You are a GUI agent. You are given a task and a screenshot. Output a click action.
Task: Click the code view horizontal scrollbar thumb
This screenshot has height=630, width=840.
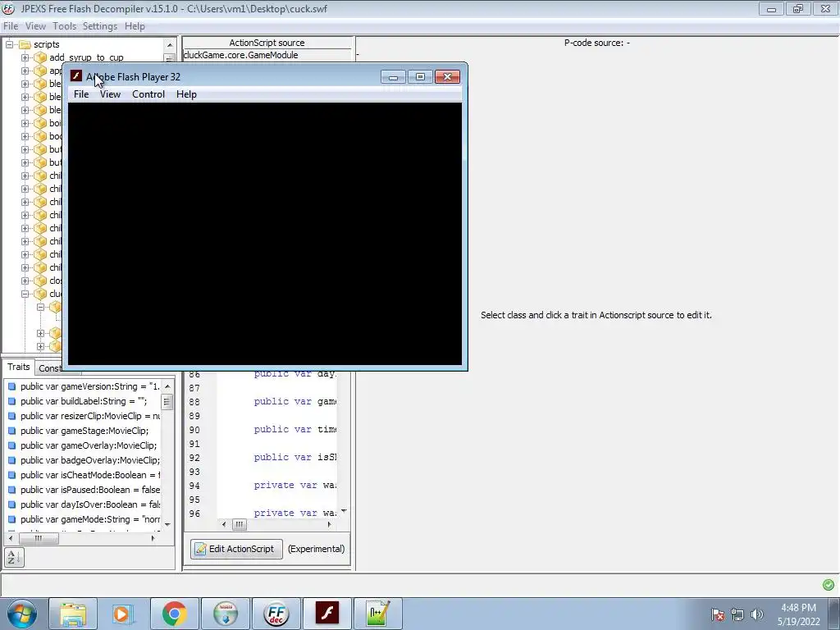(x=240, y=524)
